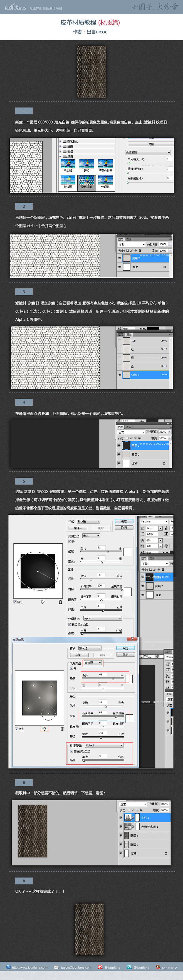Click the 曲线 1 layer mask thumbnail

tap(137, 818)
